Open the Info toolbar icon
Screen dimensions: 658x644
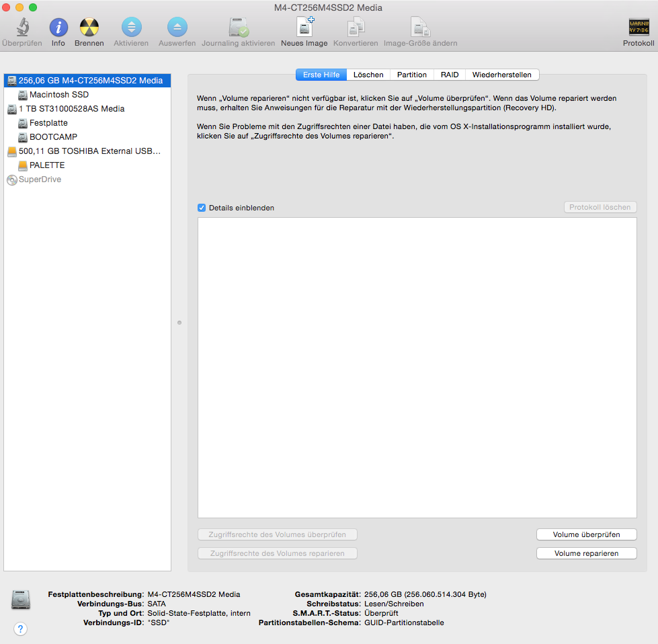point(58,28)
